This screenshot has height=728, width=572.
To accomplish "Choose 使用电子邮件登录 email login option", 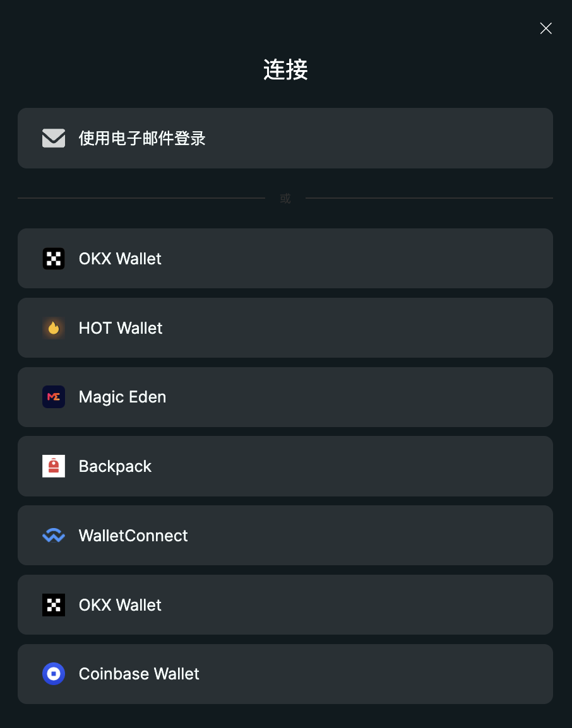I will [x=285, y=138].
